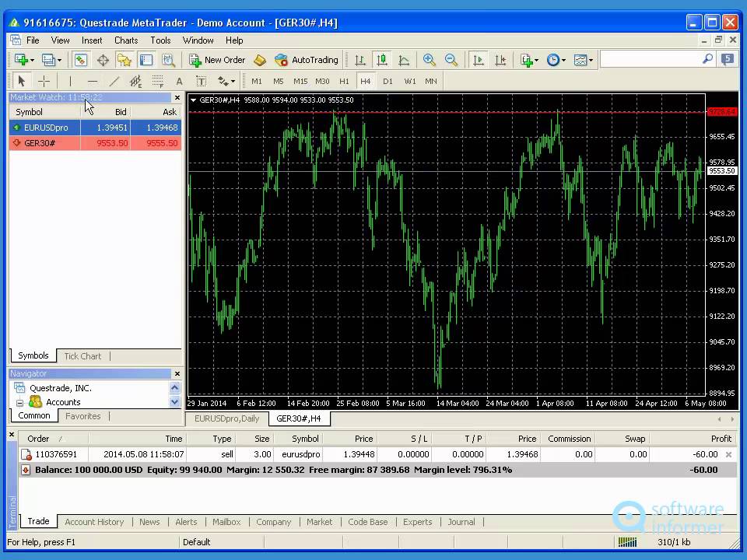Screen dimensions: 747x560
Task: Select the Trendline drawing tool
Action: click(x=114, y=81)
